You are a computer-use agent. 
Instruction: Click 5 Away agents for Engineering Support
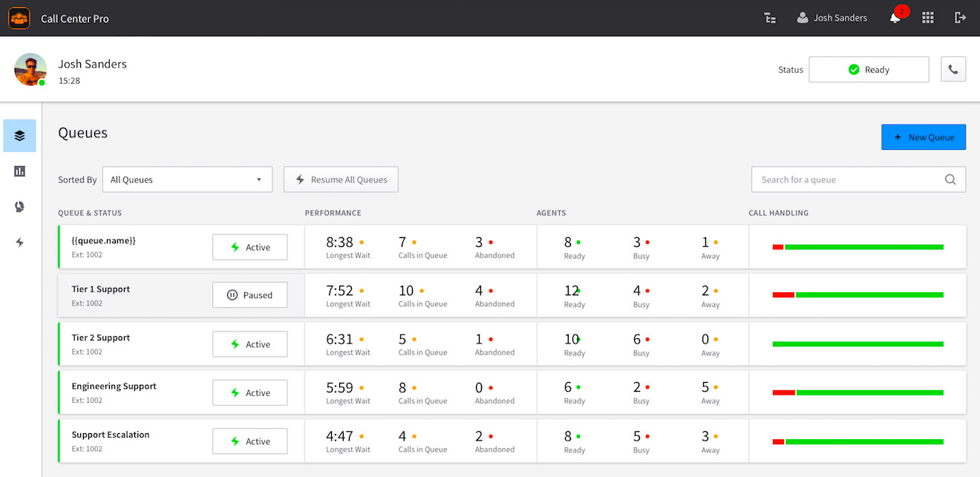705,387
